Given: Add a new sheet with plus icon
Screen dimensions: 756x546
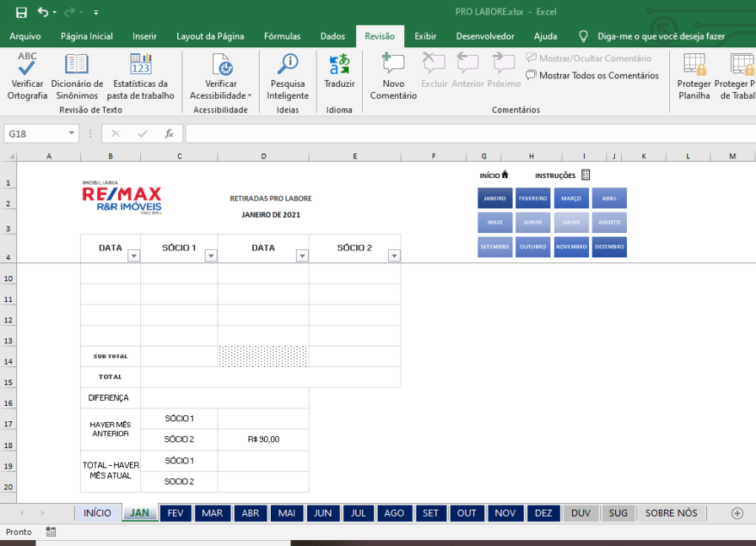Looking at the screenshot, I should point(737,513).
